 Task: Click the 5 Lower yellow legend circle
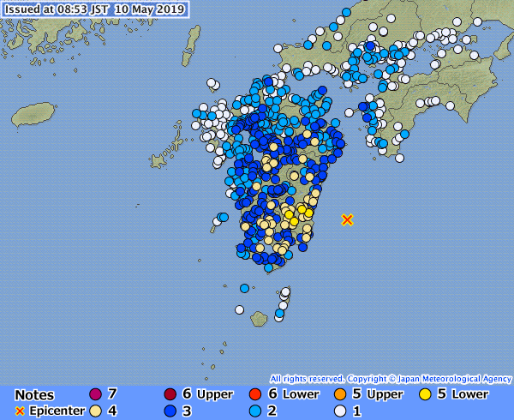coord(426,394)
